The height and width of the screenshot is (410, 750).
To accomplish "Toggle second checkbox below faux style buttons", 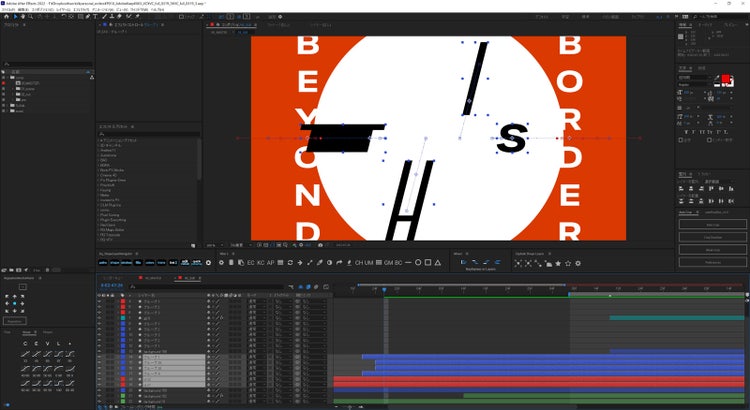I will (x=709, y=140).
